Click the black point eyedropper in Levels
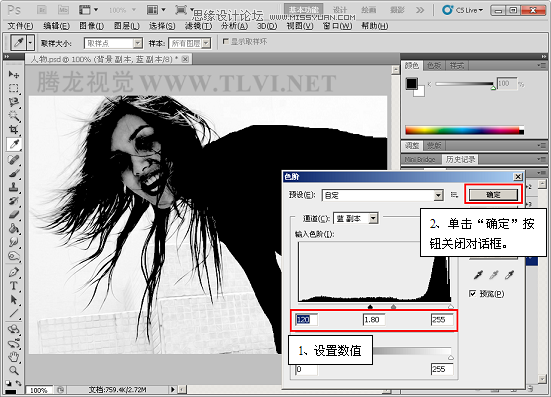551x397 pixels. (478, 275)
